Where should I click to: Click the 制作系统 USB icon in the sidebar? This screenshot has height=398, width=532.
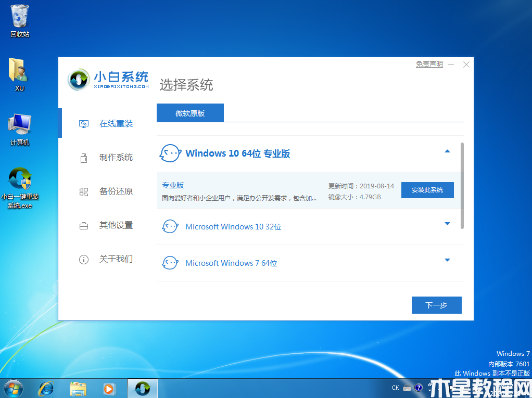pos(84,158)
